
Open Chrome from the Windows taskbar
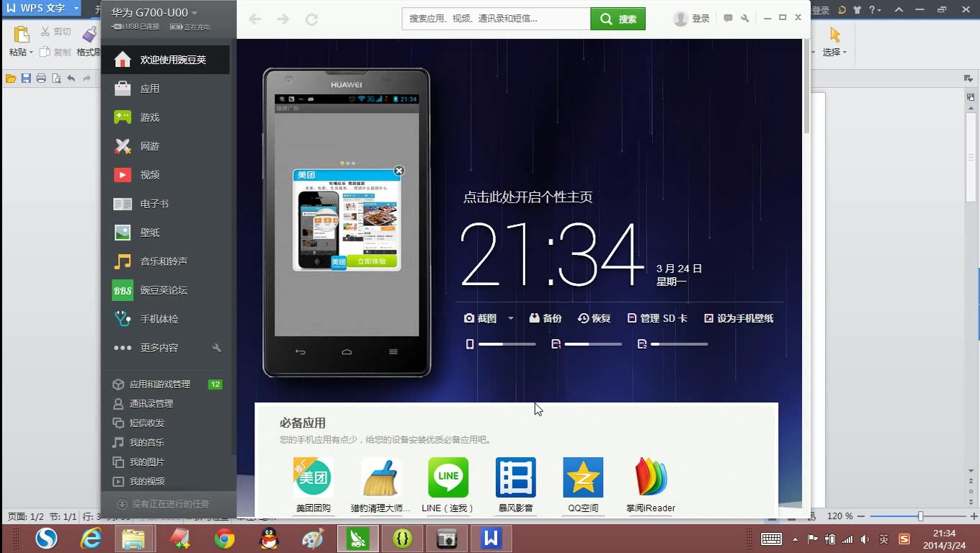[225, 539]
